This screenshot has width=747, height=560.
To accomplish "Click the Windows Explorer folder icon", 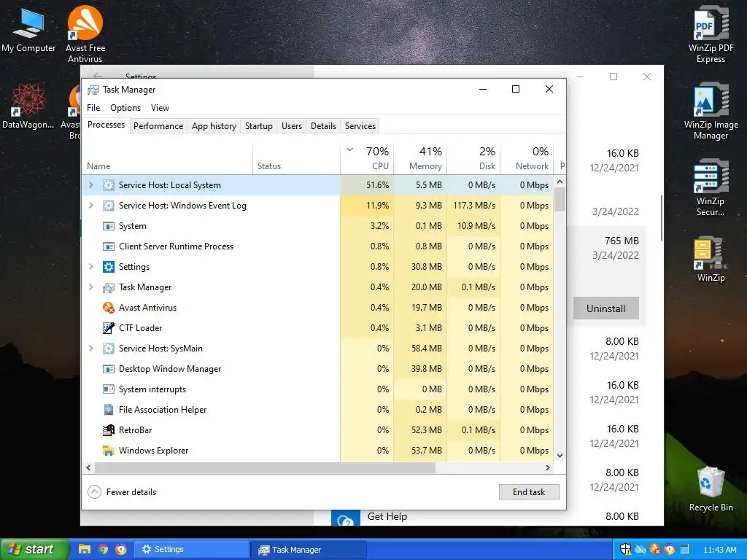I will click(x=109, y=451).
